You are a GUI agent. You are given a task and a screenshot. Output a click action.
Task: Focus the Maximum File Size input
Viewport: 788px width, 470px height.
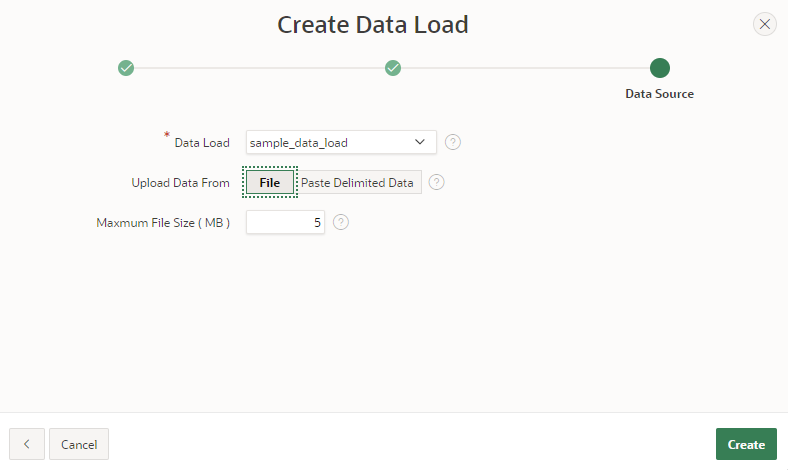point(285,222)
